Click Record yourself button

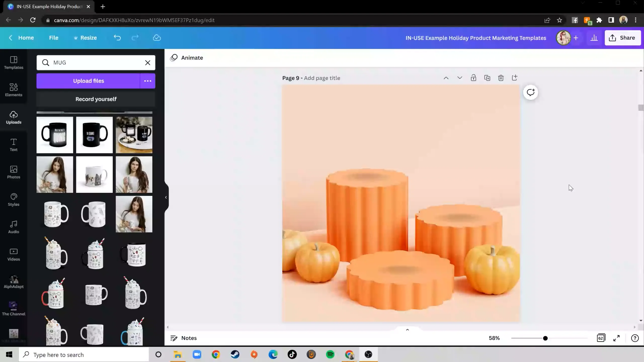[96, 99]
